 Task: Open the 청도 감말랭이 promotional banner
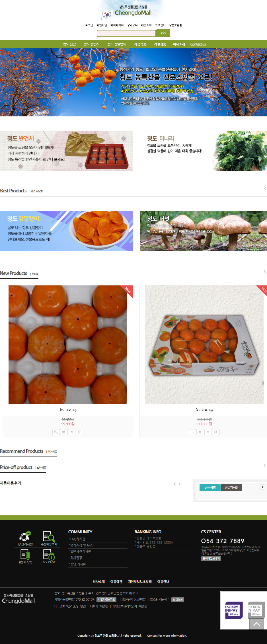tap(66, 231)
